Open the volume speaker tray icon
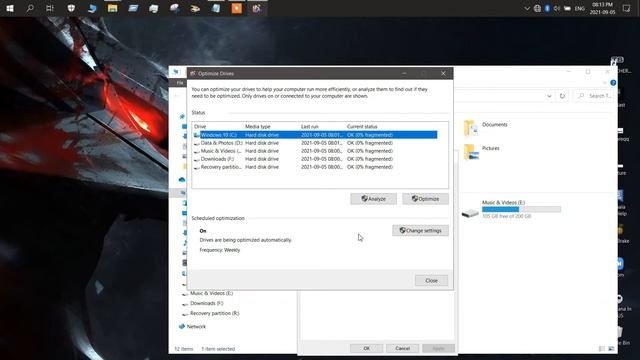 pos(557,9)
